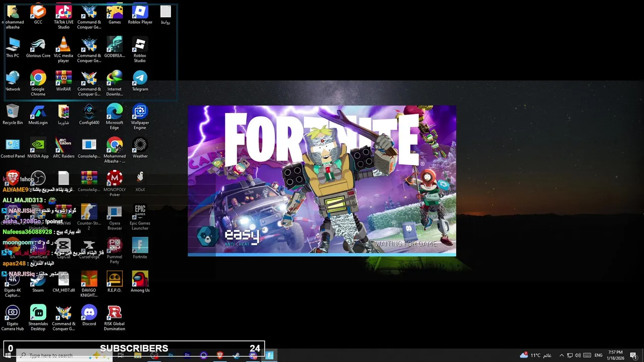
Task: Select the Network desktop icon
Action: (x=13, y=81)
